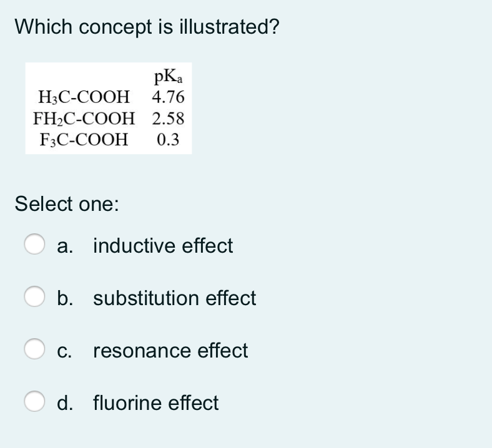
Task: Click the option letter 'c.'
Action: coord(64,351)
